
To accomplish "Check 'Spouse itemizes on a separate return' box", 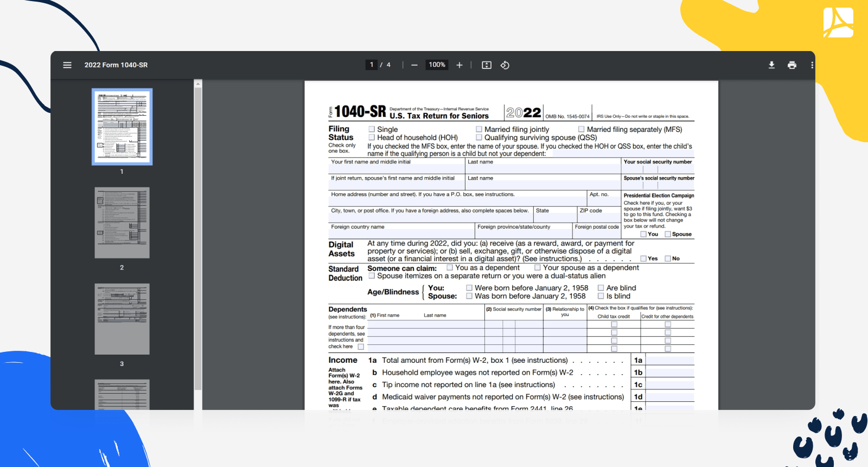I will [x=372, y=275].
